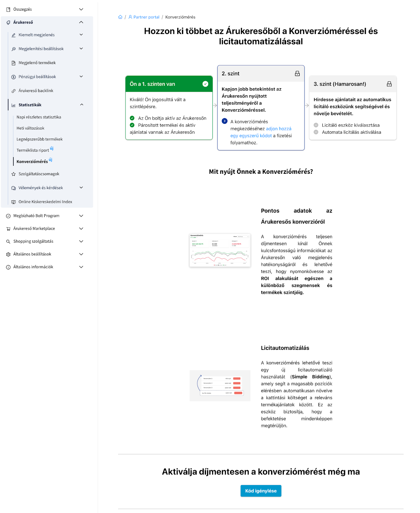Click the '3. szint (Hamarosan!)' card header

tap(353, 84)
